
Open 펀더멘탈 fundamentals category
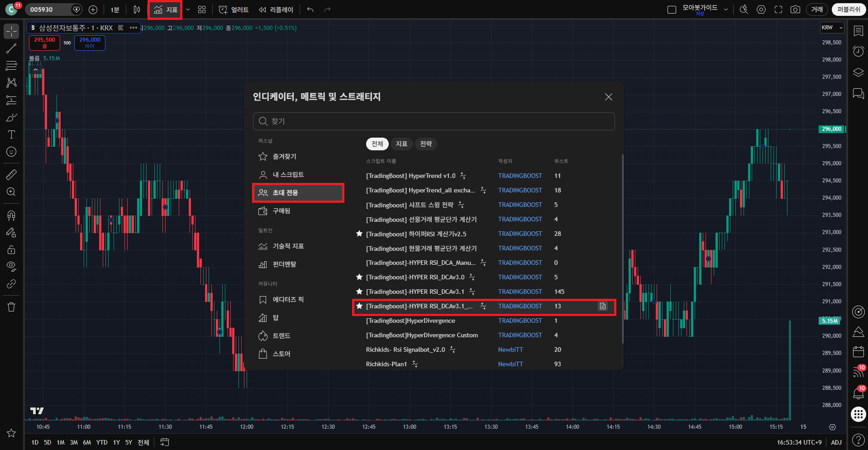[x=298, y=264]
